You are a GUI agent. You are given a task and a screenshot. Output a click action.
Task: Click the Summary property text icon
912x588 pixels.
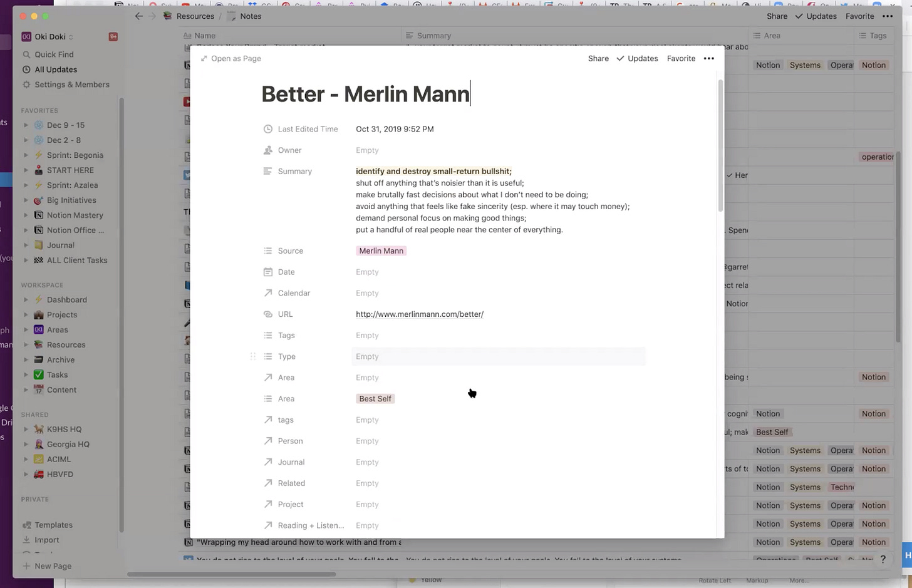pyautogui.click(x=268, y=171)
